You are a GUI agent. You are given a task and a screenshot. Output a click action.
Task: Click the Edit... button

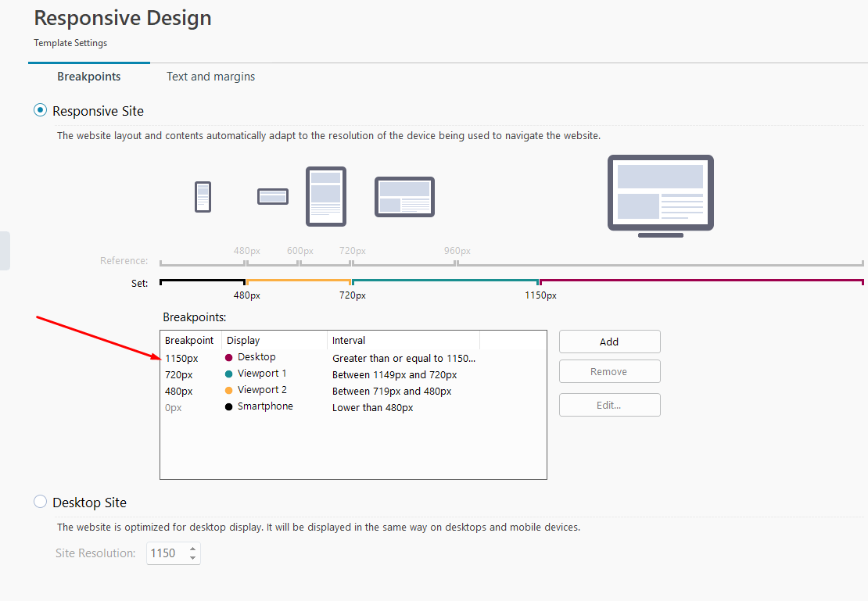(x=609, y=405)
